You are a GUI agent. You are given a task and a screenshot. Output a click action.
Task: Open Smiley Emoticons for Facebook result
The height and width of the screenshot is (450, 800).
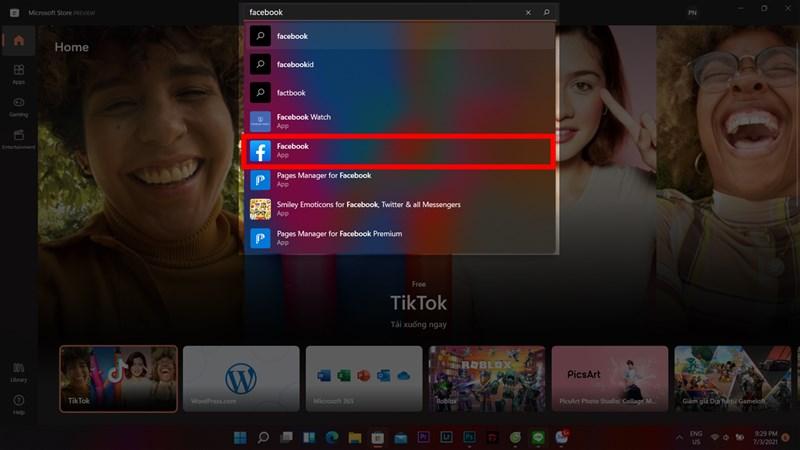point(399,209)
